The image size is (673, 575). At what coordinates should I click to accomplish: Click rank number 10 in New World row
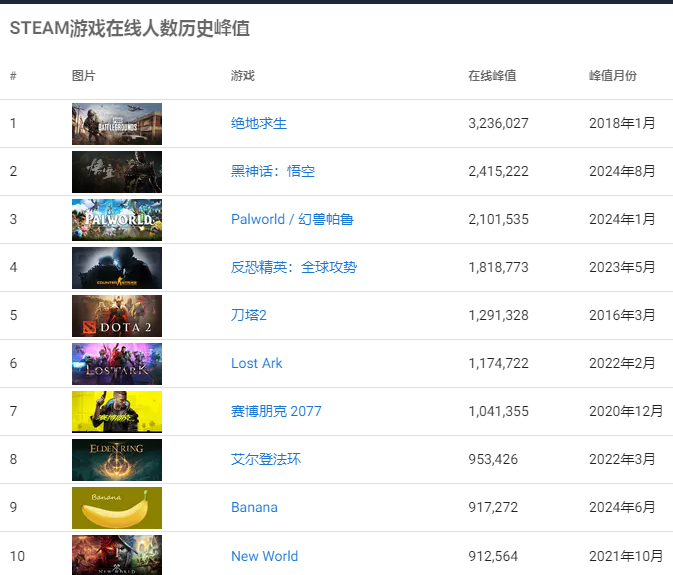17,556
